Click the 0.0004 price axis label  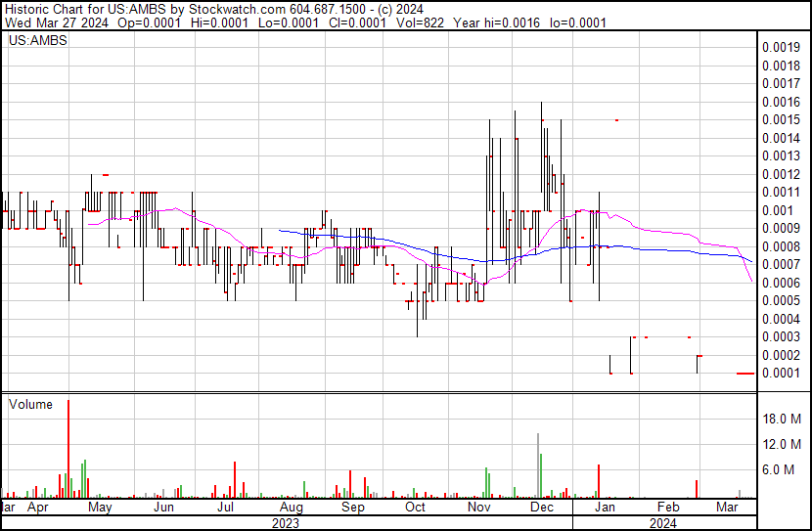781,320
